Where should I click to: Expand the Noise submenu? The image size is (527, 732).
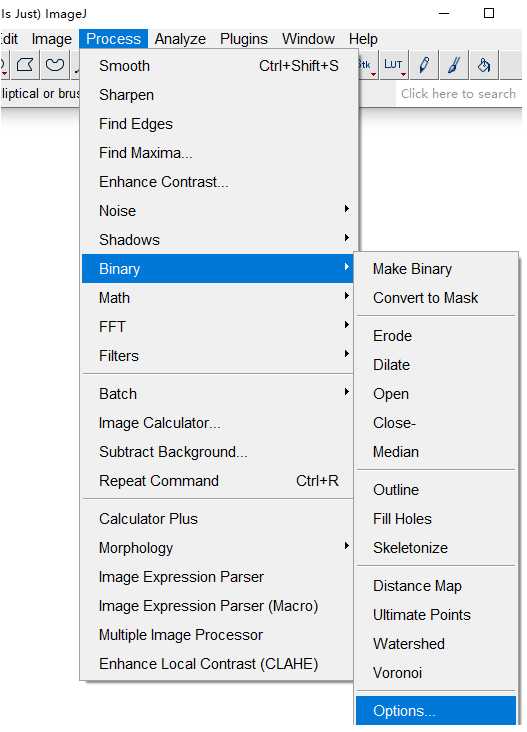click(x=217, y=211)
